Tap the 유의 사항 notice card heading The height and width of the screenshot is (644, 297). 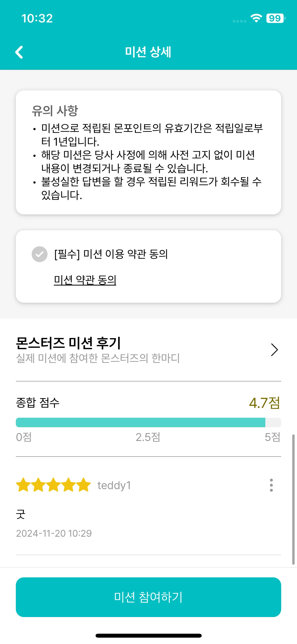(55, 111)
